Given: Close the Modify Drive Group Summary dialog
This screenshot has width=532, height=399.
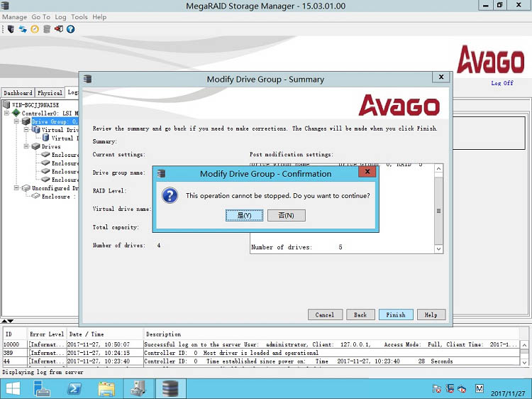Looking at the screenshot, I should (x=441, y=77).
